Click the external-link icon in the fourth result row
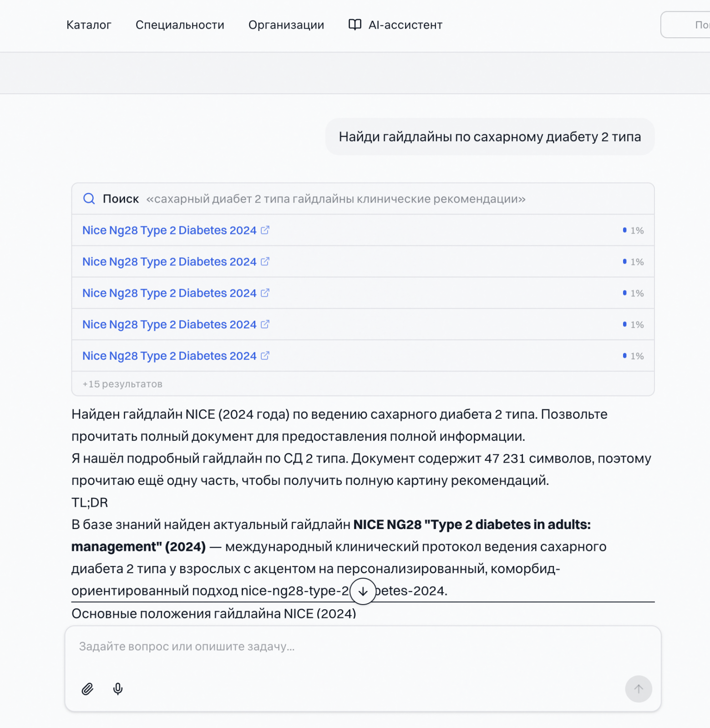The width and height of the screenshot is (710, 728). point(265,324)
